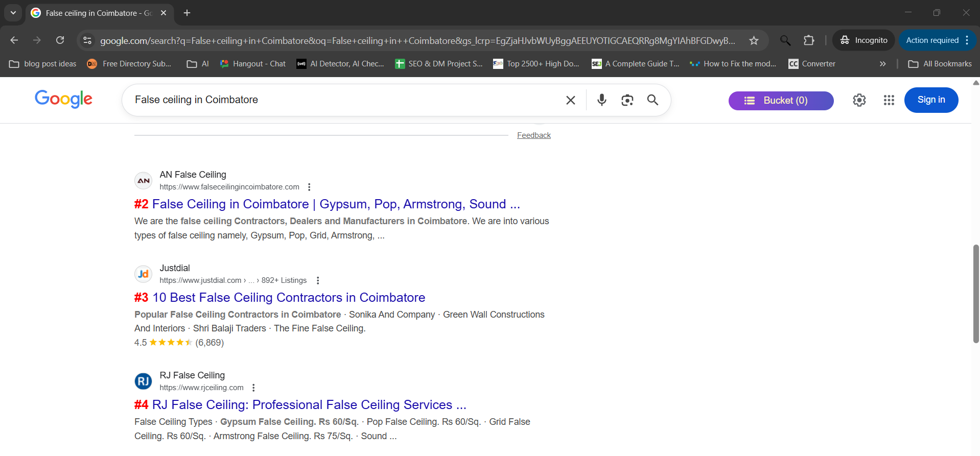Screen dimensions: 980x456
Task: Open Google quick settings gear
Action: [x=859, y=100]
